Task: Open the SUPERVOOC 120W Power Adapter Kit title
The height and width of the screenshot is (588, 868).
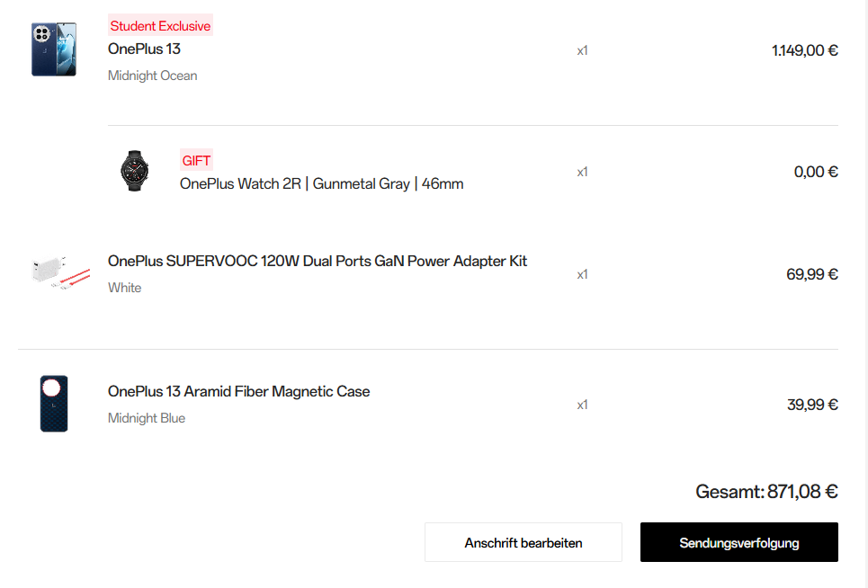Action: 317,261
